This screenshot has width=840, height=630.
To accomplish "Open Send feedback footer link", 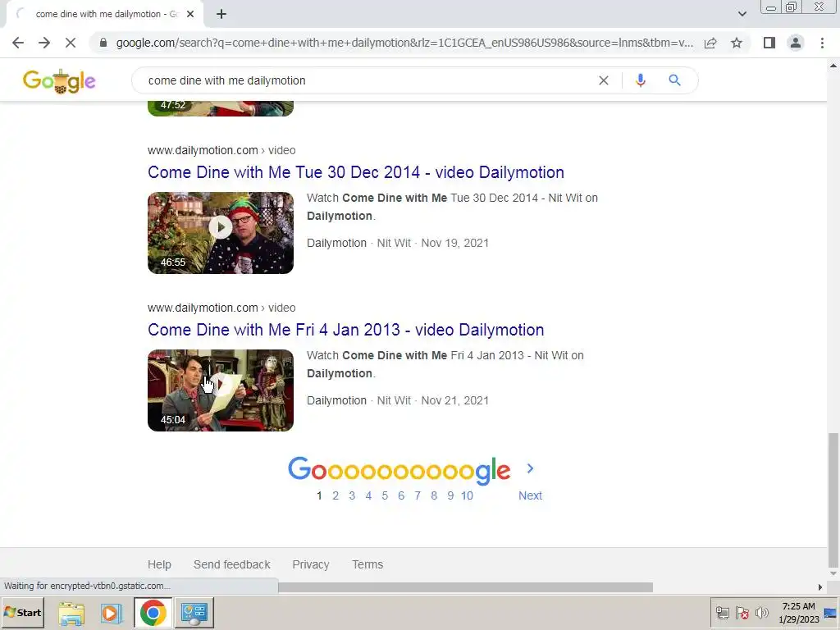I will (x=232, y=564).
